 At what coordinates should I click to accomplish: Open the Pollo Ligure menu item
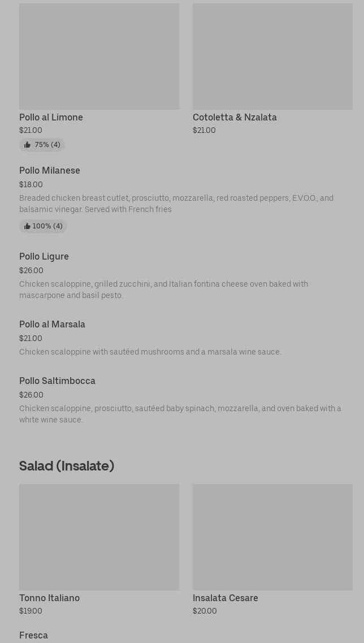[x=44, y=257]
